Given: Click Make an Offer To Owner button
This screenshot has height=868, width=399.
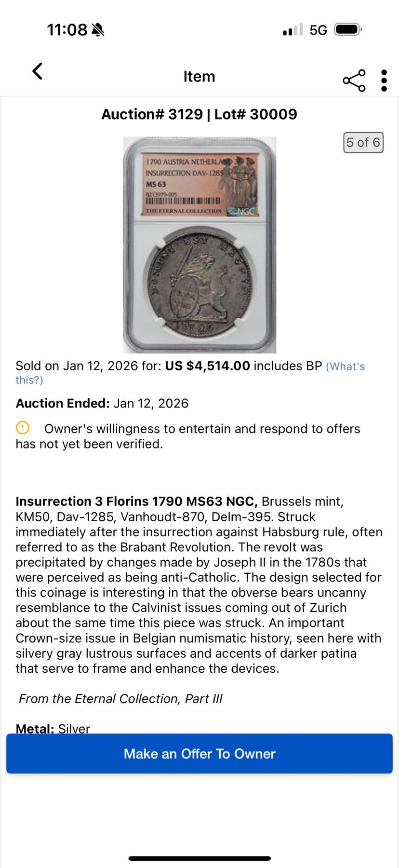Looking at the screenshot, I should click(x=199, y=754).
